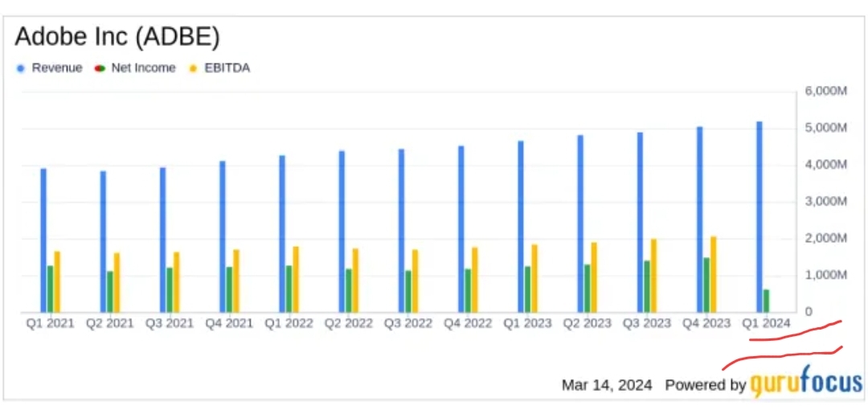Toggle the EBITDA legend item
This screenshot has width=868, height=418.
[219, 68]
